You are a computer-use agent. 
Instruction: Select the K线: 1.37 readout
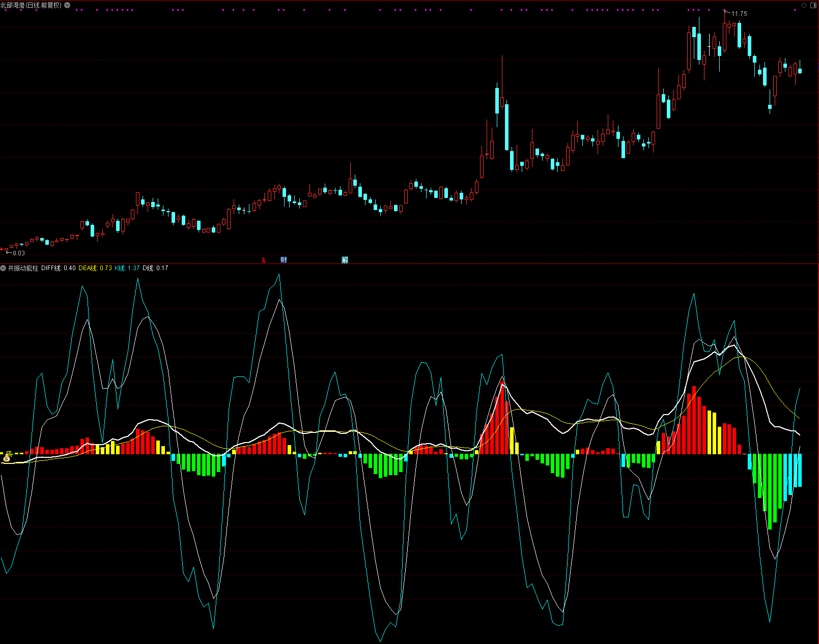click(127, 268)
